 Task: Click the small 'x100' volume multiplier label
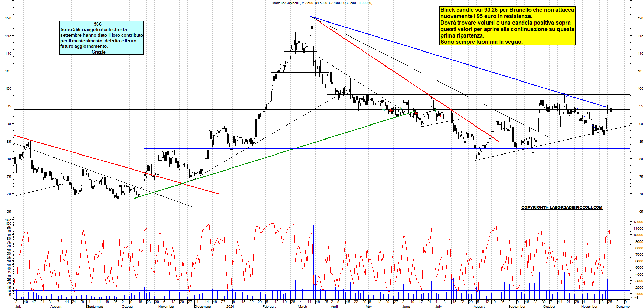point(634,297)
